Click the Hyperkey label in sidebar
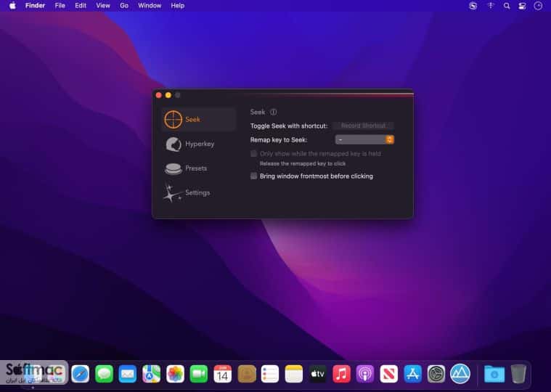551x392 pixels. [200, 144]
